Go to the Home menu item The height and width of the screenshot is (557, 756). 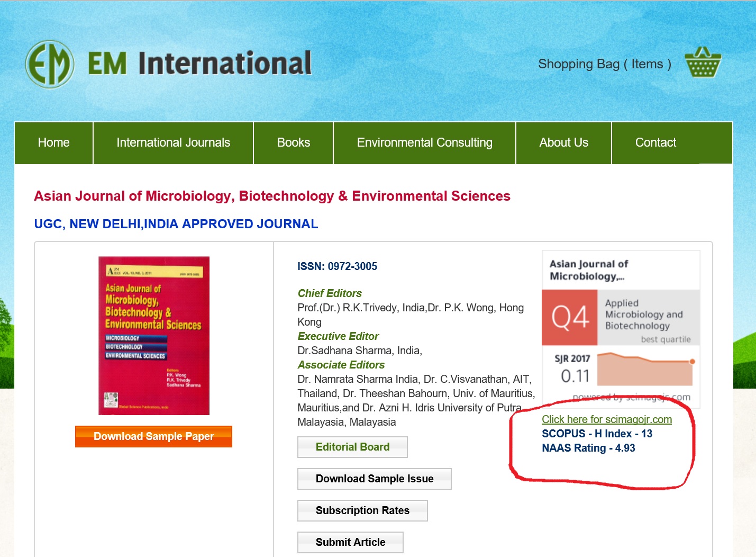tap(54, 143)
